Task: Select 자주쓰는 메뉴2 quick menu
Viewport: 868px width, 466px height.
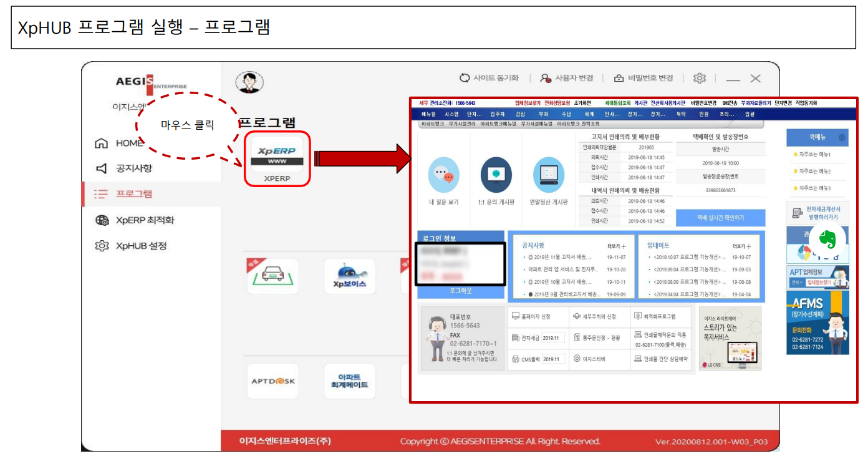Action: click(x=811, y=171)
